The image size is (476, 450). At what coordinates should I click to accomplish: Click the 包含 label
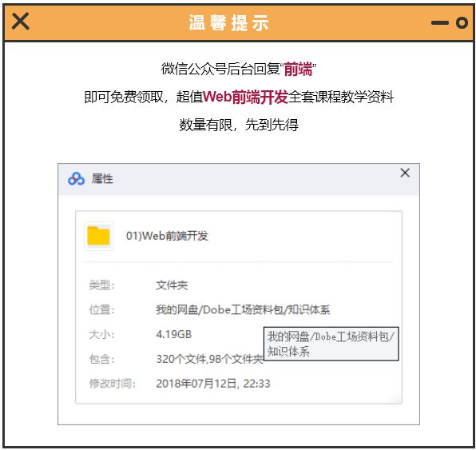[x=102, y=359]
